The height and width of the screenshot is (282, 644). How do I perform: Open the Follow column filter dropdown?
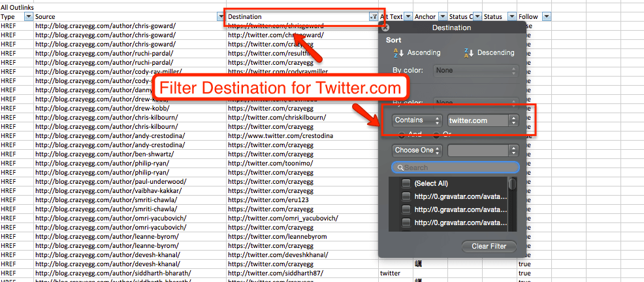point(547,17)
